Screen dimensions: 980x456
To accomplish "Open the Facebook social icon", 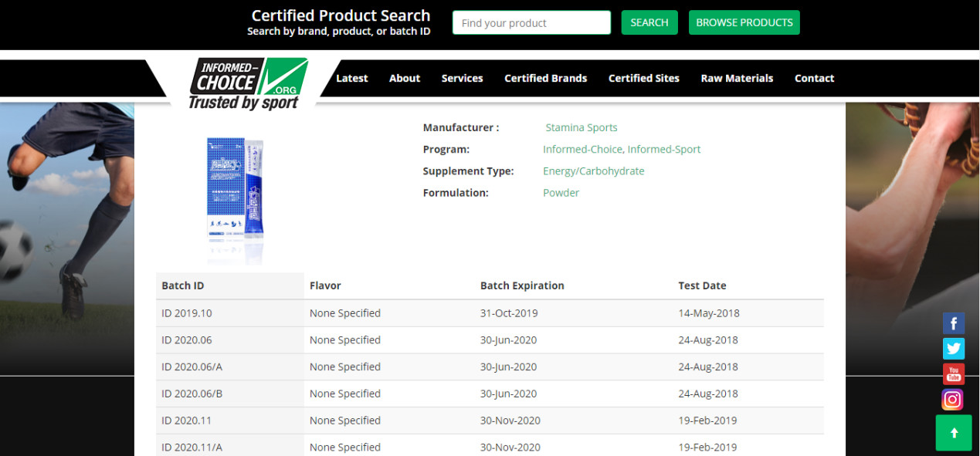I will [953, 323].
